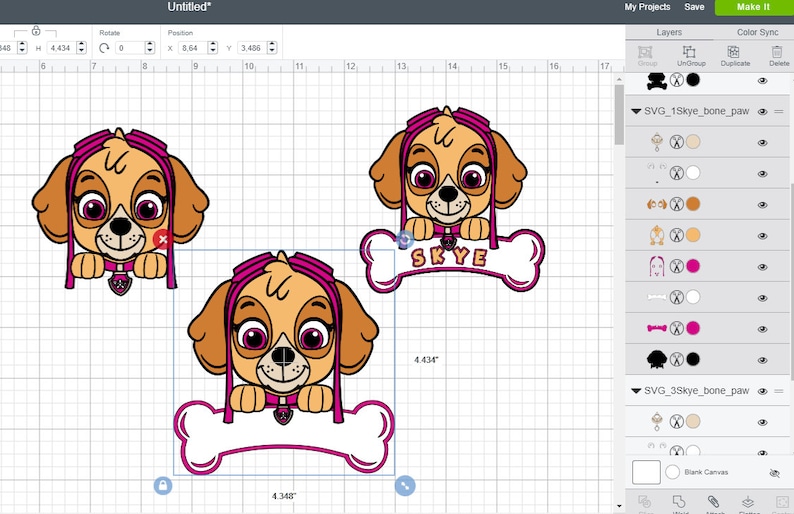This screenshot has height=514, width=794.
Task: Click the height field showing 4,434
Action: [61, 48]
